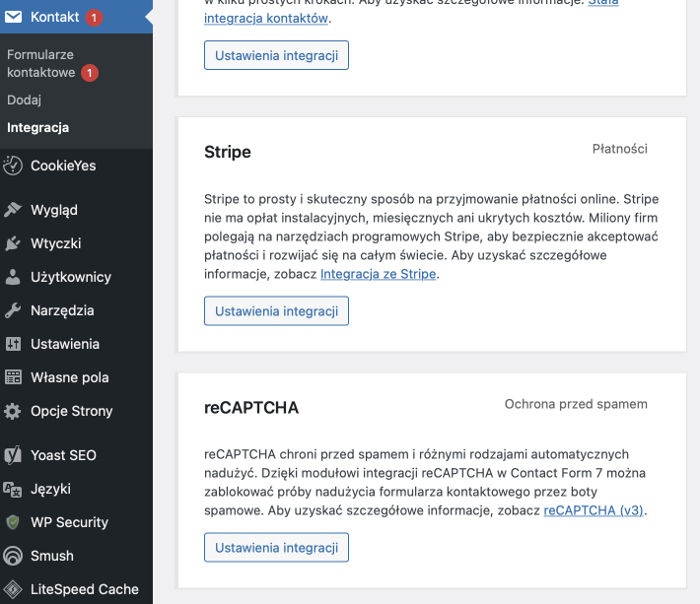
Task: Open the Użytkownicy menu
Action: point(76,277)
